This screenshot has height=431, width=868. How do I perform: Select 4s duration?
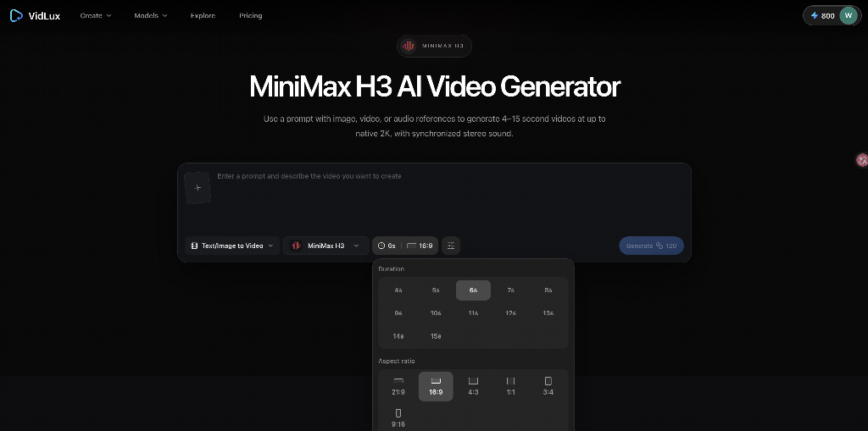click(x=398, y=290)
